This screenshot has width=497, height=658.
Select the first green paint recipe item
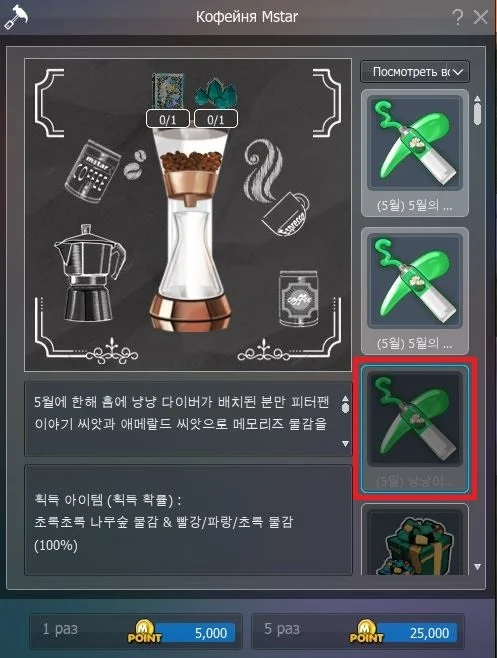coord(415,153)
